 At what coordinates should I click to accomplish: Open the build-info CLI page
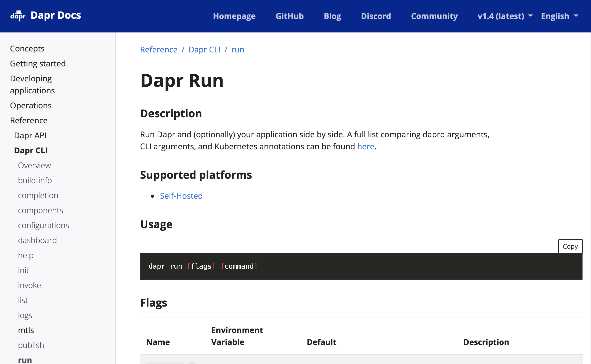[x=35, y=181]
